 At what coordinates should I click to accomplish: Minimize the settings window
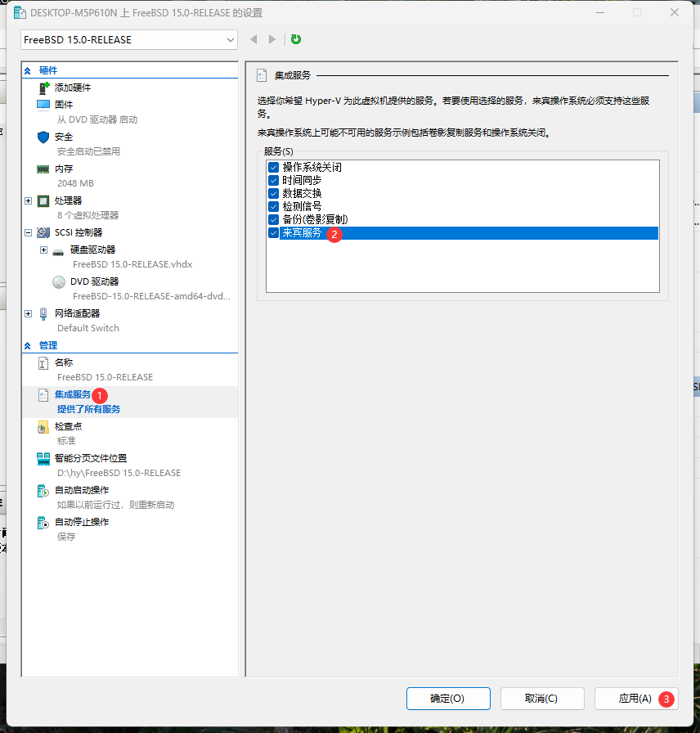(600, 12)
